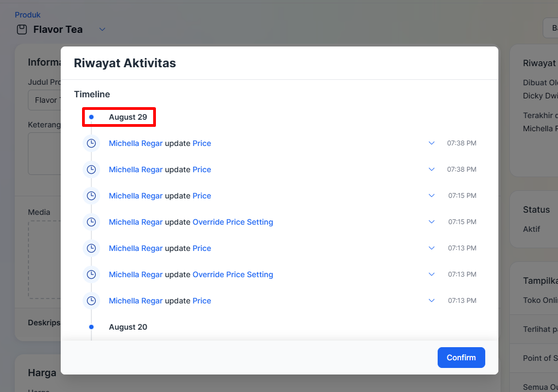This screenshot has height=392, width=558.
Task: Expand the 07:15 PM Price update chevron
Action: pos(432,196)
